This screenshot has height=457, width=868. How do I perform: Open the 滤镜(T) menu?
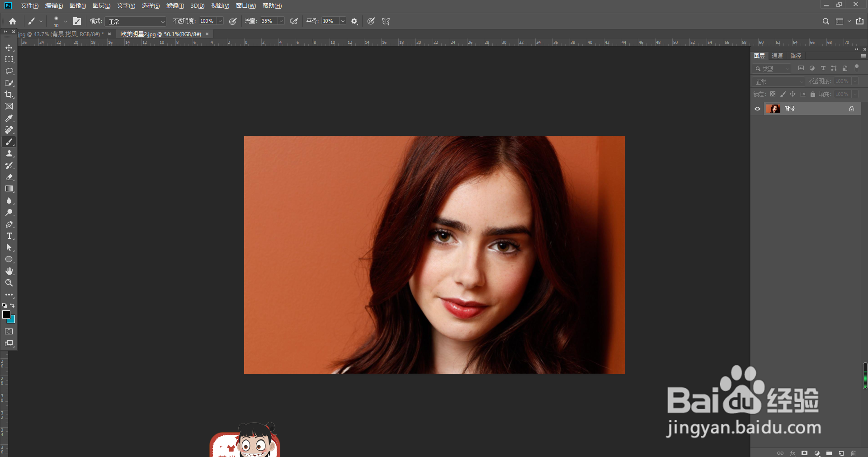[x=175, y=5]
